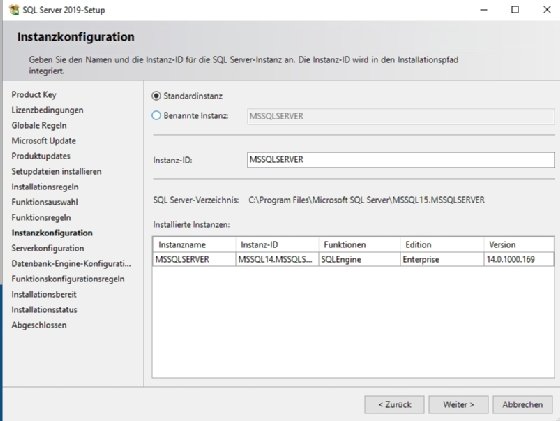Click the Edition column header
The image size is (560, 421).
coord(442,245)
